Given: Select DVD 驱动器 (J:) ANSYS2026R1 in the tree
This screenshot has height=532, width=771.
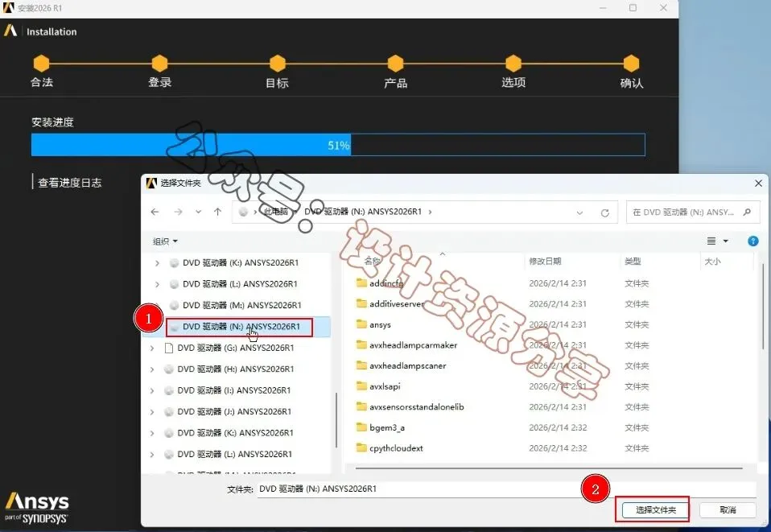Looking at the screenshot, I should coord(234,411).
